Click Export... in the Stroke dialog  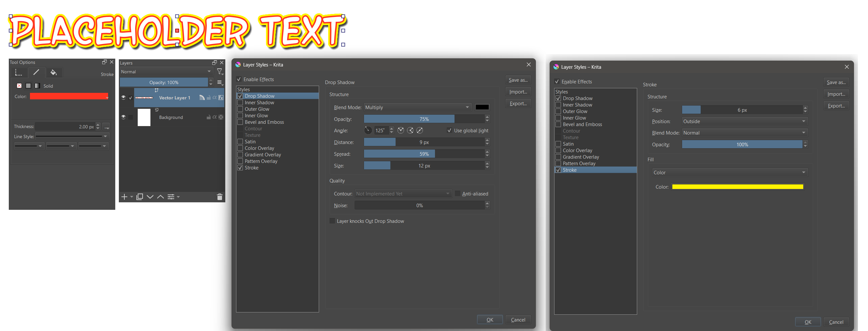tap(836, 106)
